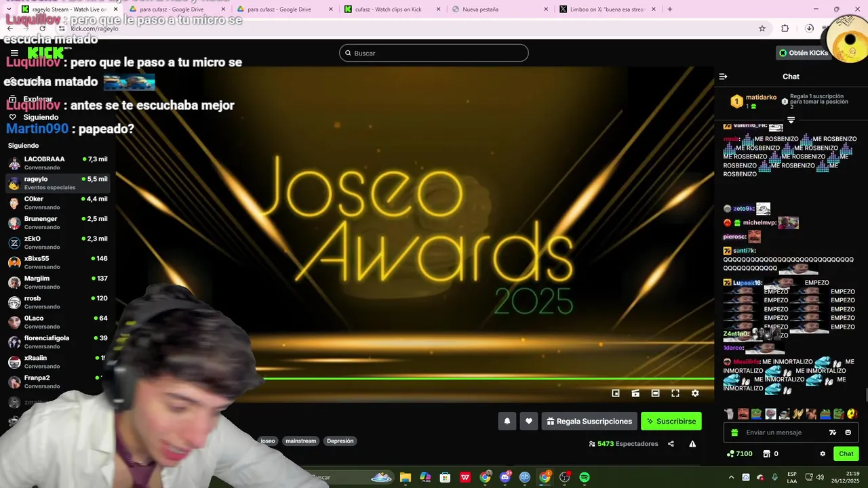Open Microsoft Store from taskbar

click(x=445, y=477)
